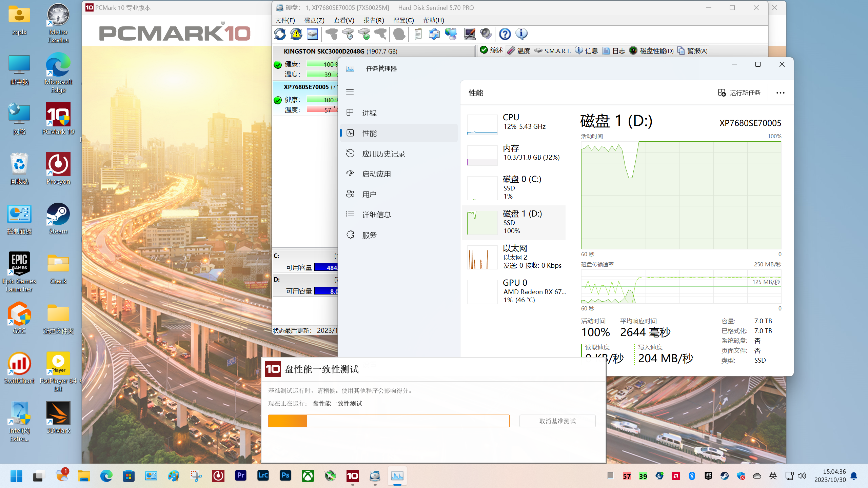The height and width of the screenshot is (488, 868).
Task: Select 磁盘 0 (C:) performance entry
Action: coord(514,188)
